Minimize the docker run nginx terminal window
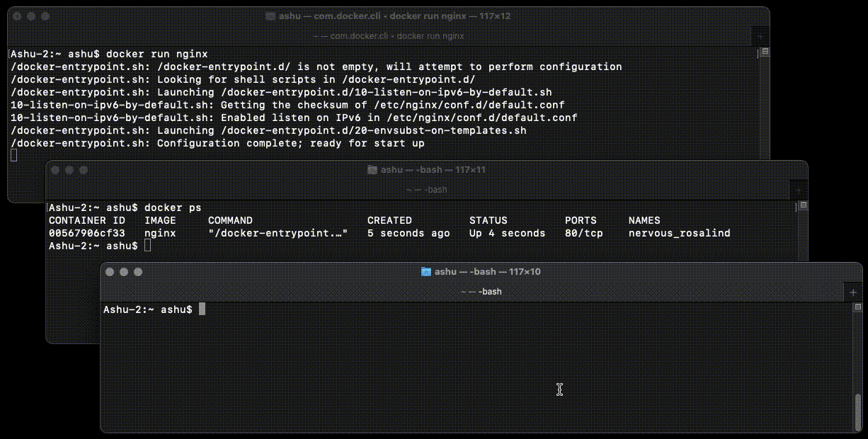This screenshot has height=439, width=868. pos(32,16)
